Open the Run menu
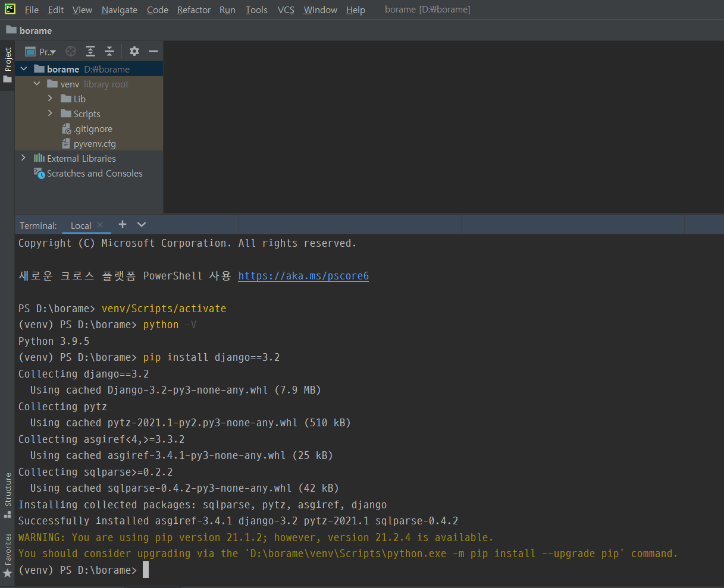This screenshot has height=588, width=724. point(227,10)
